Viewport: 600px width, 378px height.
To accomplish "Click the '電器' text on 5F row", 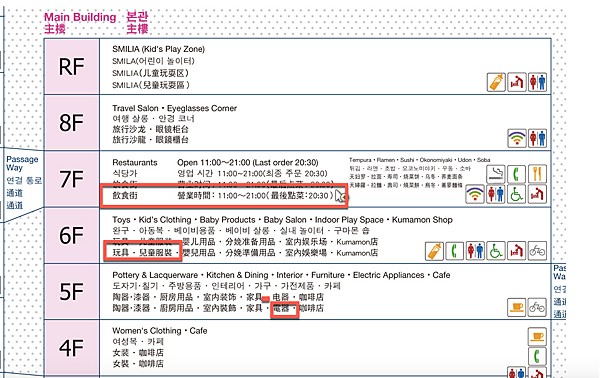I will [x=281, y=308].
